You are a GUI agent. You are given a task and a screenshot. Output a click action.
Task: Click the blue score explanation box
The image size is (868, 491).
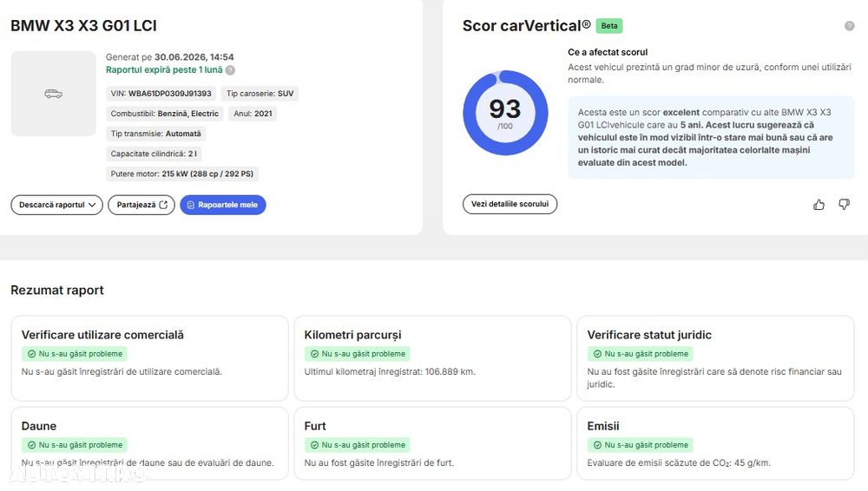click(711, 137)
